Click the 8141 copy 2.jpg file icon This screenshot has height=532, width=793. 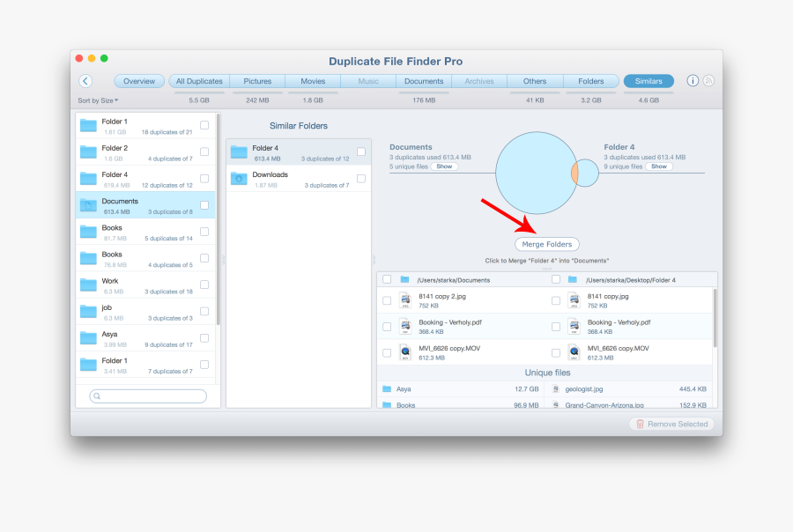[x=405, y=300]
